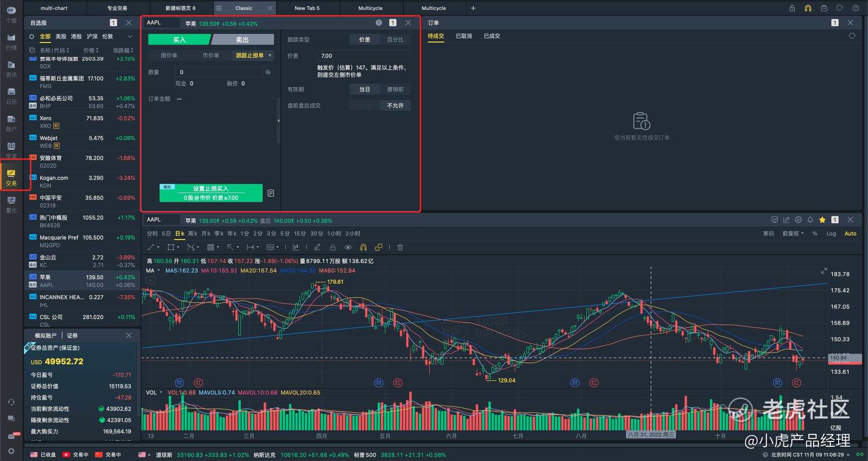The height and width of the screenshot is (461, 868).
Task: Toggle drawings visibility eye icon
Action: tap(348, 247)
